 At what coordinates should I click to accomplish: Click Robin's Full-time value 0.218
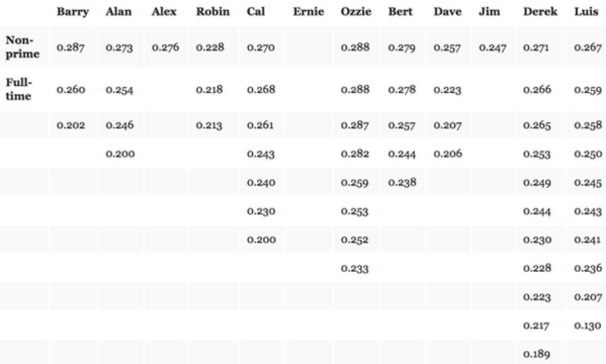[209, 89]
